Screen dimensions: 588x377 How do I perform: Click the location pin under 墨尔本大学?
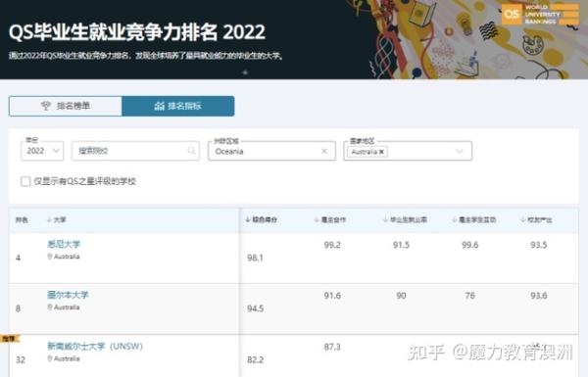click(50, 307)
